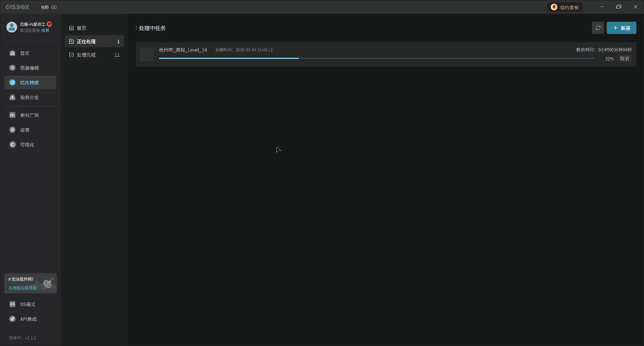The image size is (644, 346).
Task: Click the 新建 new task button
Action: point(621,28)
